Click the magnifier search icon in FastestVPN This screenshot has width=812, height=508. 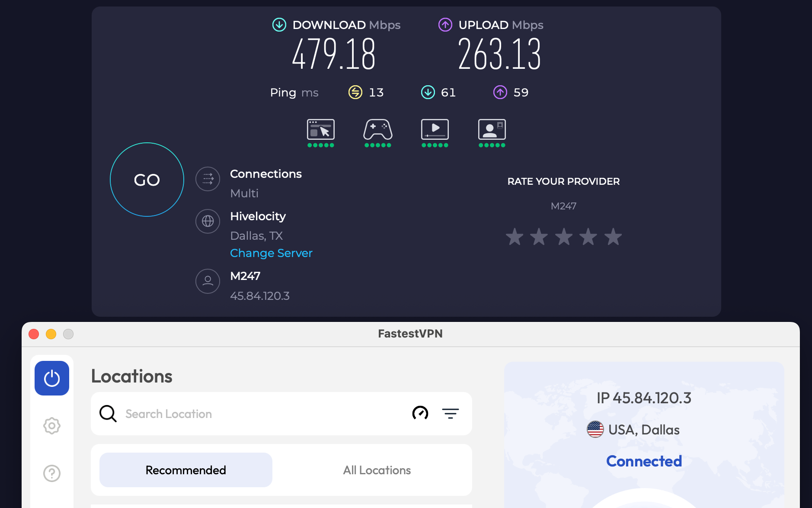[108, 414]
